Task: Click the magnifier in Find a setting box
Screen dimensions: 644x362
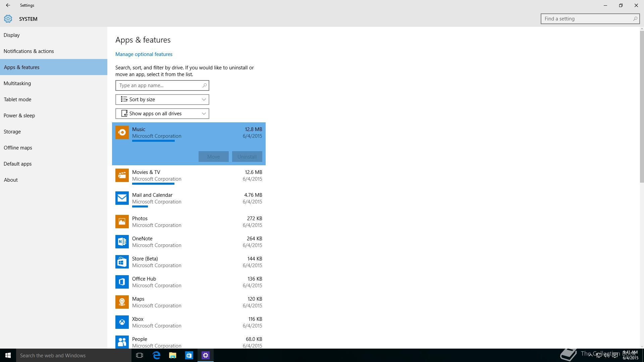Action: click(635, 19)
